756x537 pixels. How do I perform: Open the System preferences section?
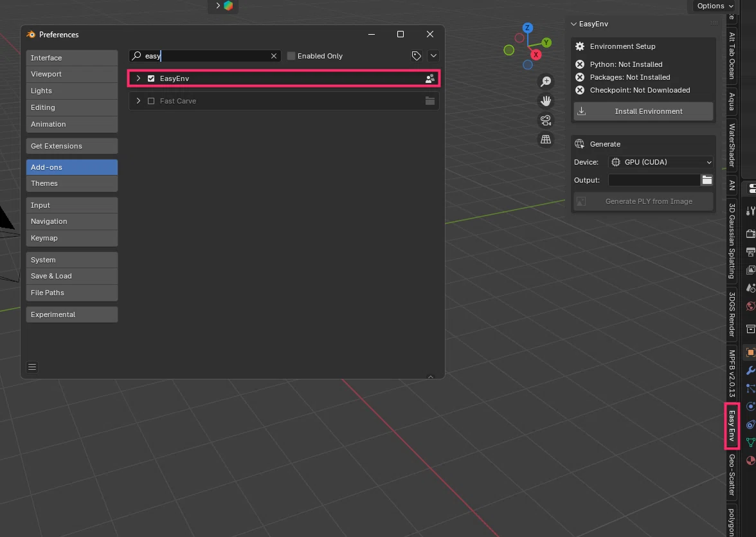coord(72,260)
